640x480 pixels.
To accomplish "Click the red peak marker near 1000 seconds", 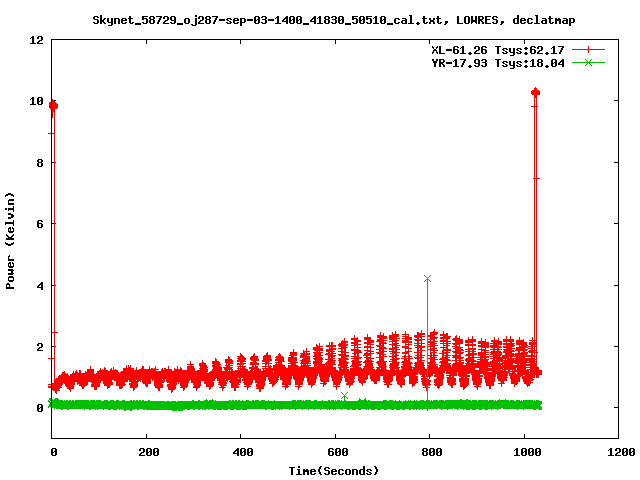I will [536, 93].
